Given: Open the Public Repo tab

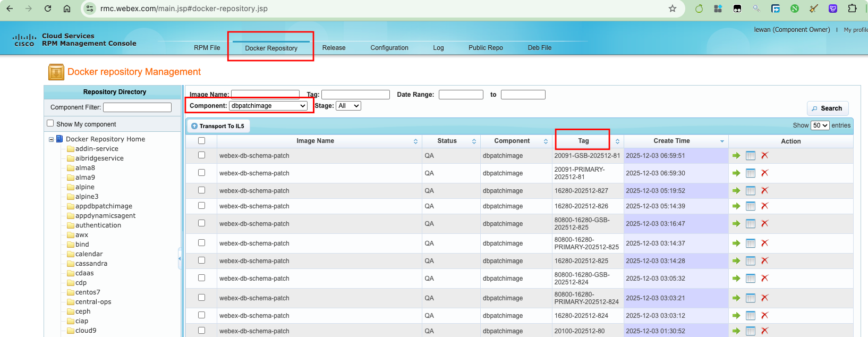Looking at the screenshot, I should [486, 48].
